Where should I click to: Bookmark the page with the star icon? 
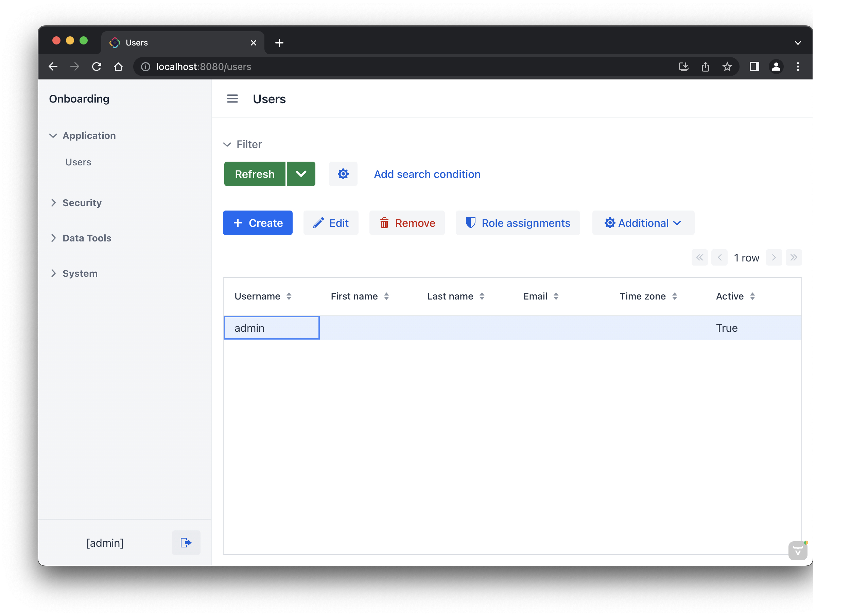tap(727, 66)
